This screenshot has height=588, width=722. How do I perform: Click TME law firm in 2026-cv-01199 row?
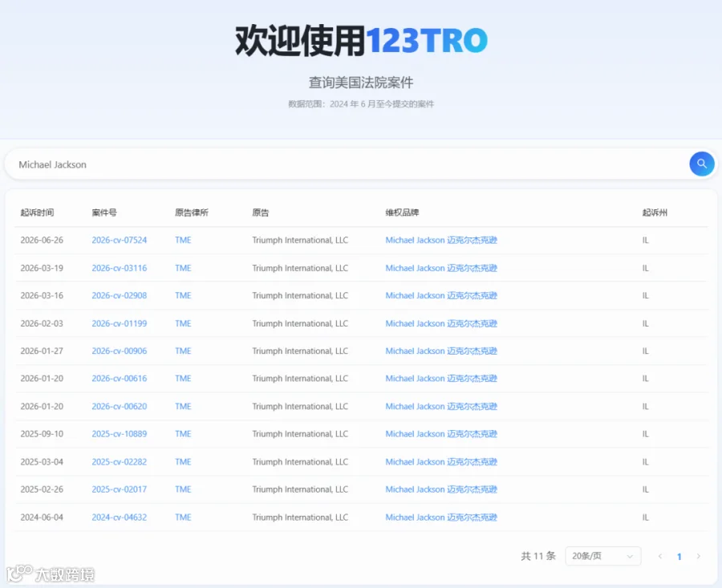183,323
